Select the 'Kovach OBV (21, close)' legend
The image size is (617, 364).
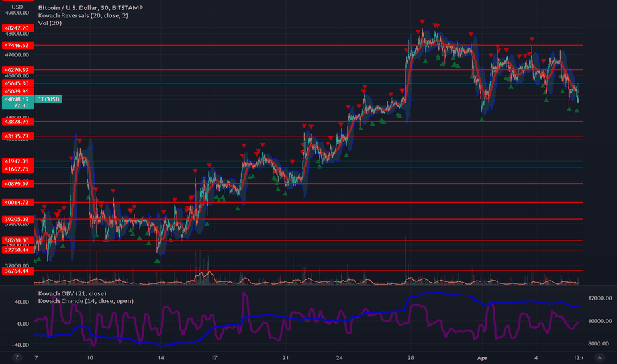coord(72,293)
